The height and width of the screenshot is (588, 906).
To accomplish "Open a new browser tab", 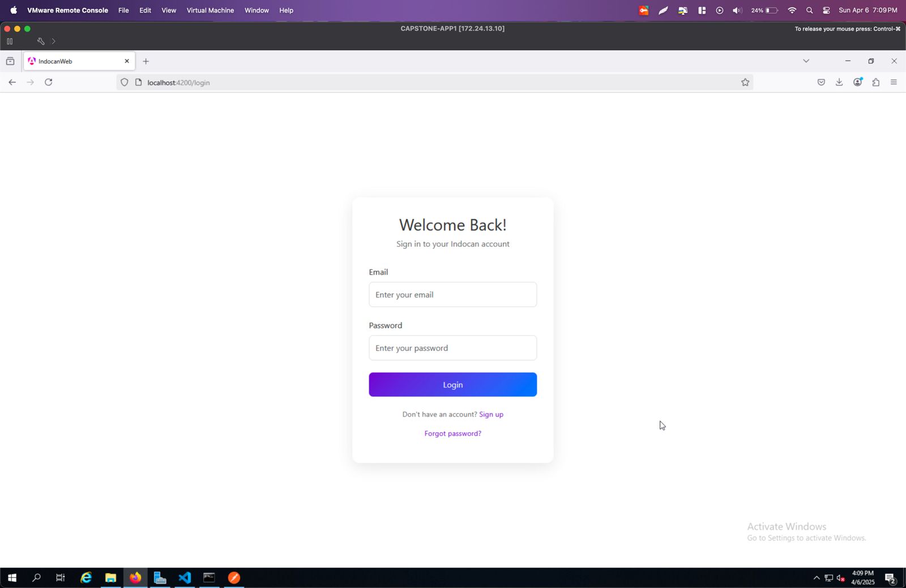I will pyautogui.click(x=146, y=61).
